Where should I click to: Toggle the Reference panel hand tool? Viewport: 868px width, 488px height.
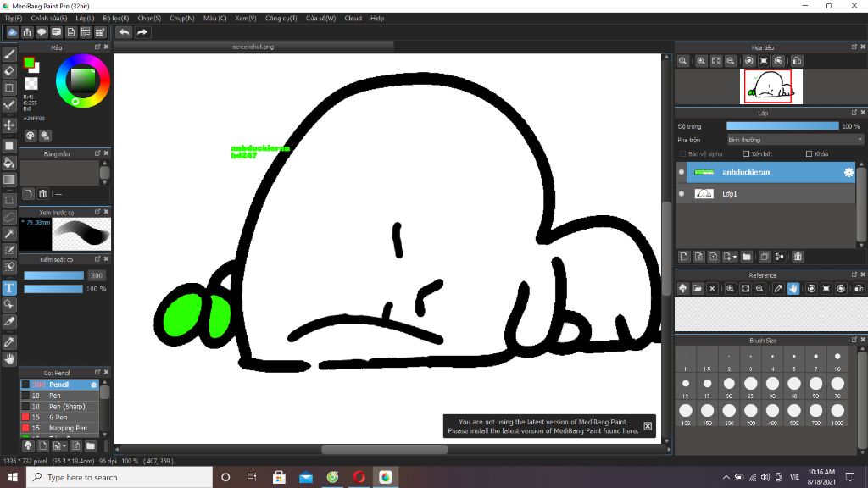793,288
